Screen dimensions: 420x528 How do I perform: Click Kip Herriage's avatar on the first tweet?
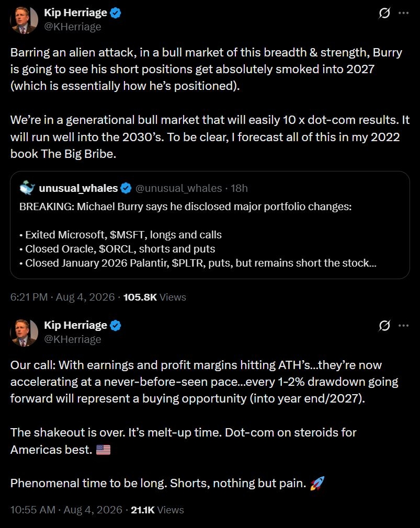pos(24,20)
